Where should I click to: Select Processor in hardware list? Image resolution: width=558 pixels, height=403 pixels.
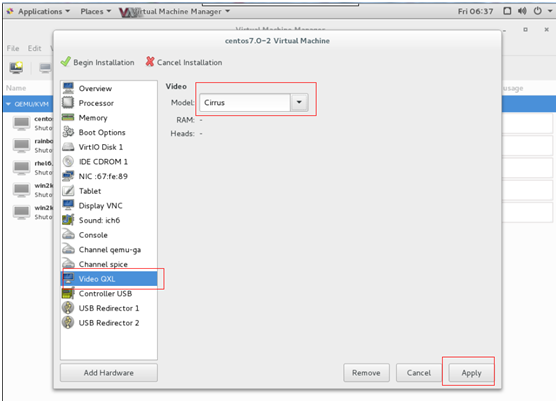click(x=109, y=103)
